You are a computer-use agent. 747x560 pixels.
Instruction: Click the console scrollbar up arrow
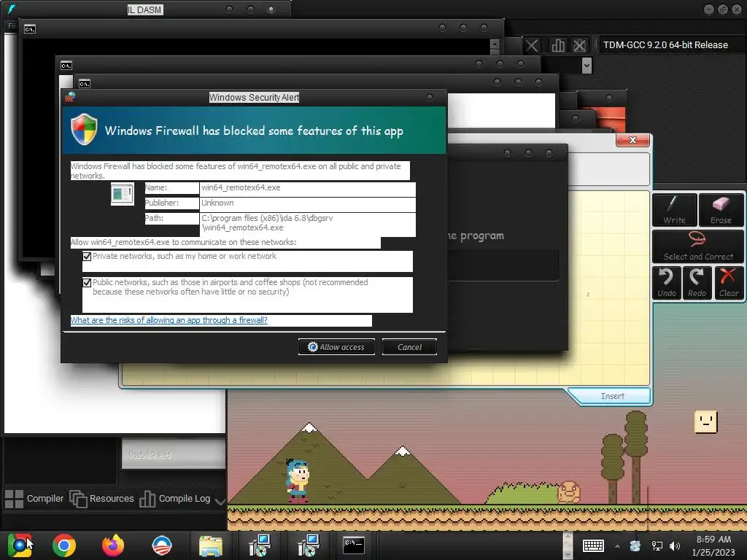coord(495,43)
